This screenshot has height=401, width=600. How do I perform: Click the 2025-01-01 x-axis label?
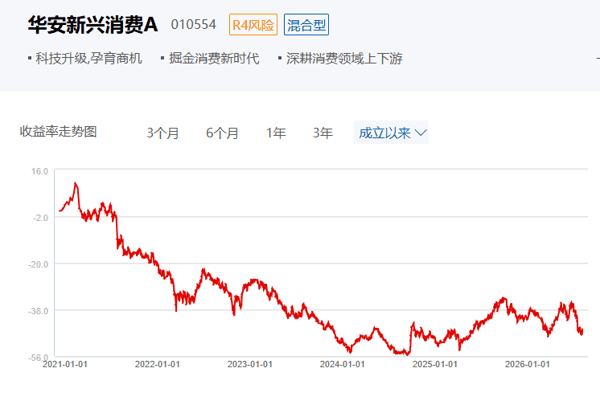pyautogui.click(x=435, y=364)
